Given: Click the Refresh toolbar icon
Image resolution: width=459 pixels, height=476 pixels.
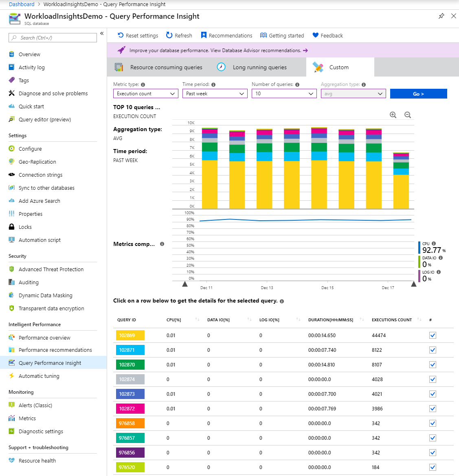Looking at the screenshot, I should point(169,35).
